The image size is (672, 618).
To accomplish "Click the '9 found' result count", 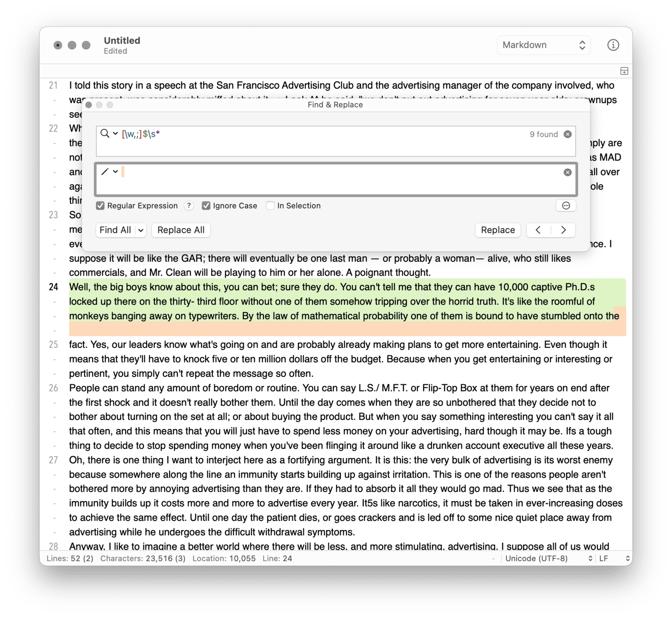I will 543,134.
